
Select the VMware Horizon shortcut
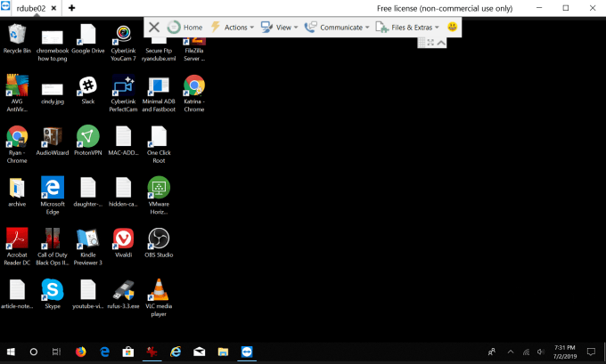pos(159,195)
